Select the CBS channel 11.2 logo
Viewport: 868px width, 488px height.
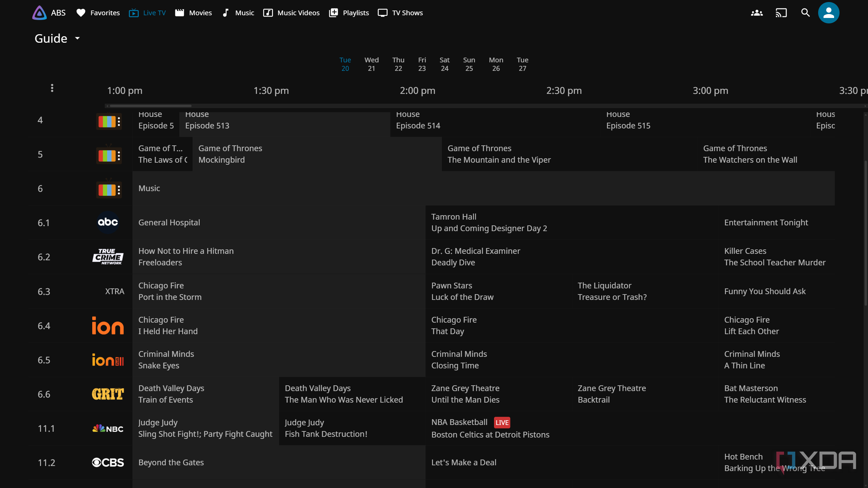108,463
